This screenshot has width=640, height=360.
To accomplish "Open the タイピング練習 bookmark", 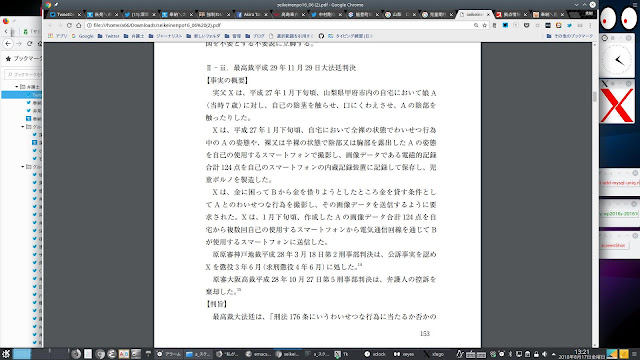I will pyautogui.click(x=351, y=36).
